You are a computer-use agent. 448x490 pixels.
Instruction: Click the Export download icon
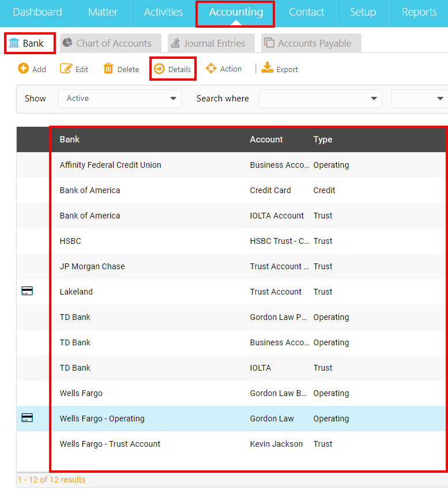268,67
